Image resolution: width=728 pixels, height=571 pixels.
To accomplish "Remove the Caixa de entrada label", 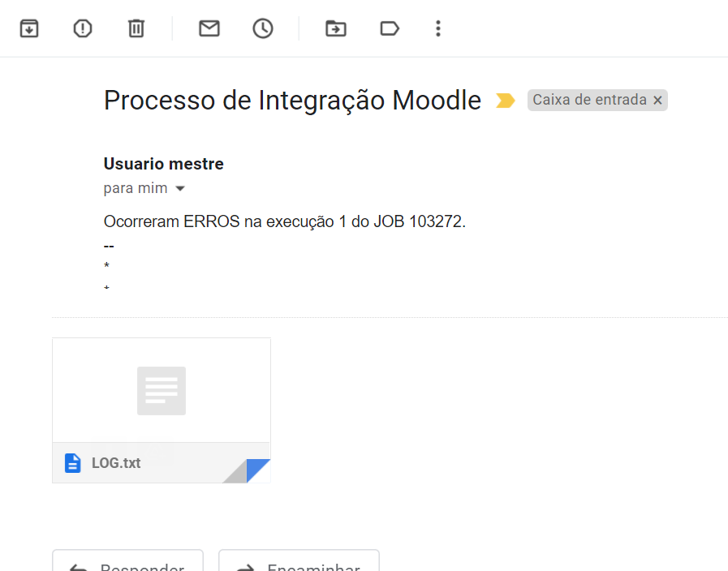I will click(x=658, y=101).
